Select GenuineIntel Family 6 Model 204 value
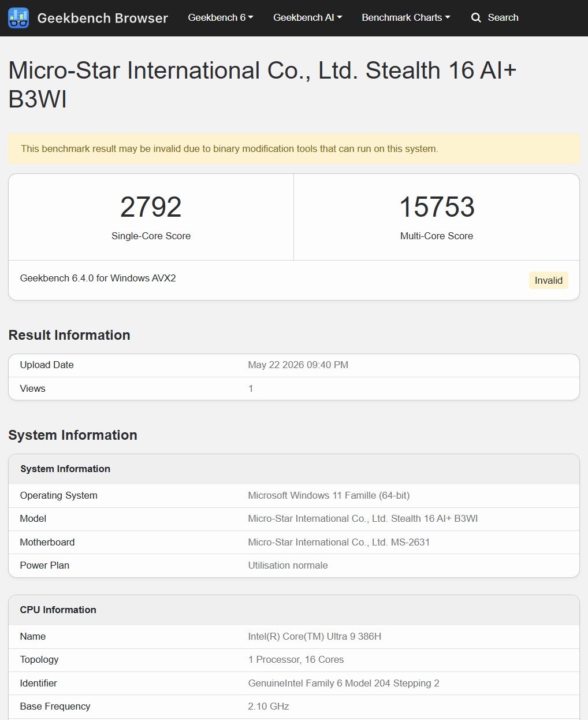Image resolution: width=588 pixels, height=720 pixels. click(x=344, y=683)
